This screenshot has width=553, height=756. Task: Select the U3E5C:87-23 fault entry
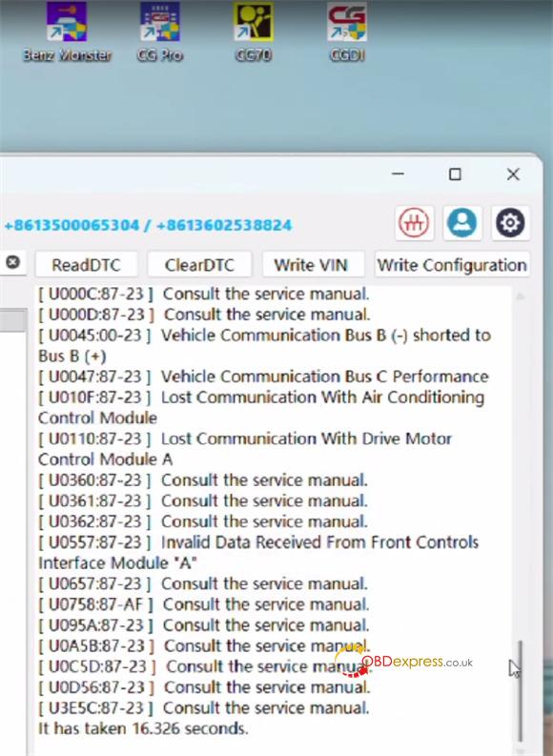point(203,708)
